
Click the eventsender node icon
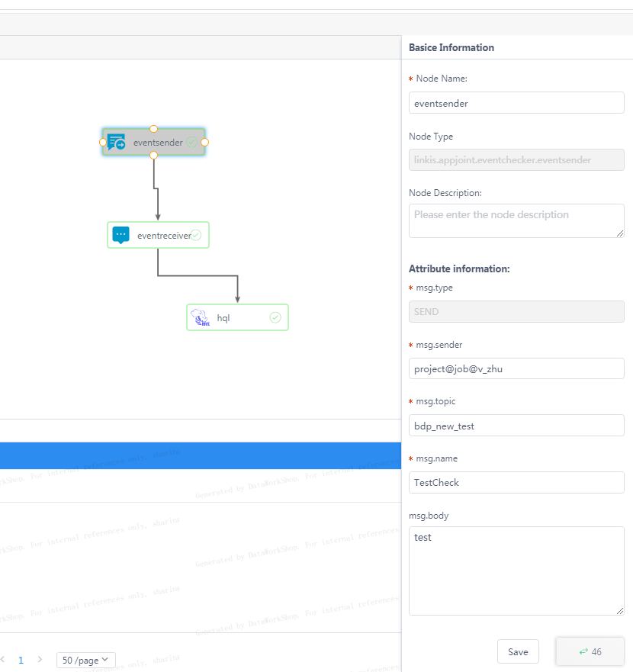[117, 142]
